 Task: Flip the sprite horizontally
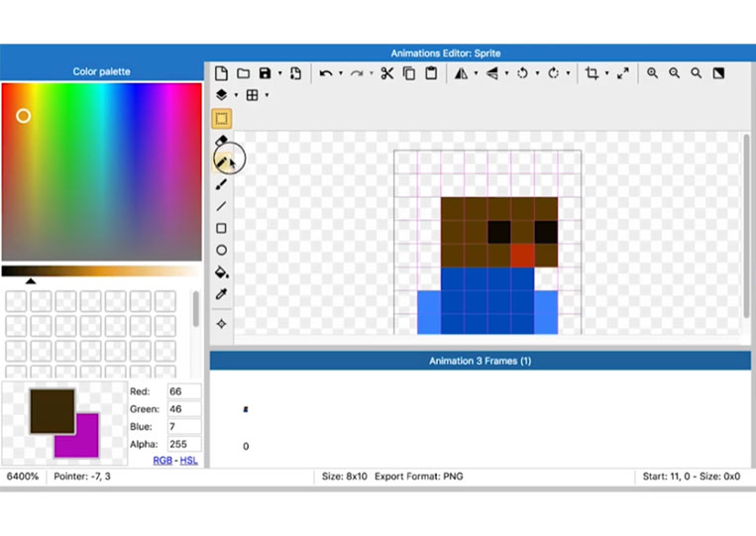[462, 73]
